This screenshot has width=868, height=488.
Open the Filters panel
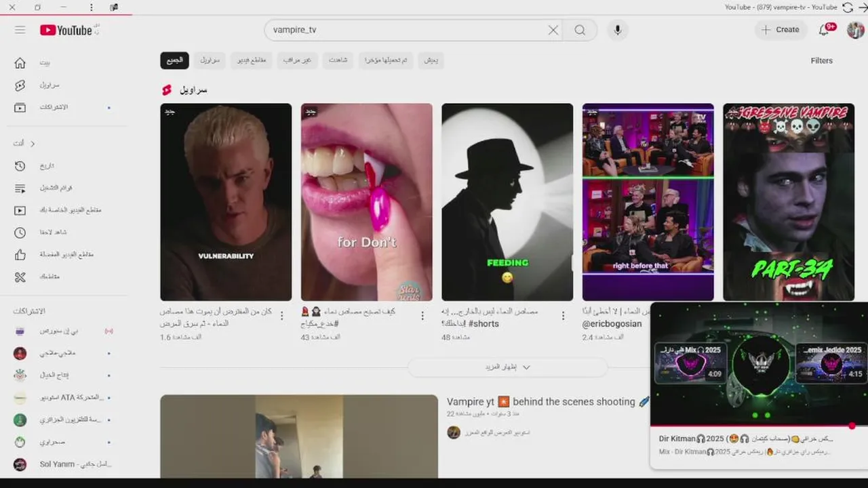(821, 60)
